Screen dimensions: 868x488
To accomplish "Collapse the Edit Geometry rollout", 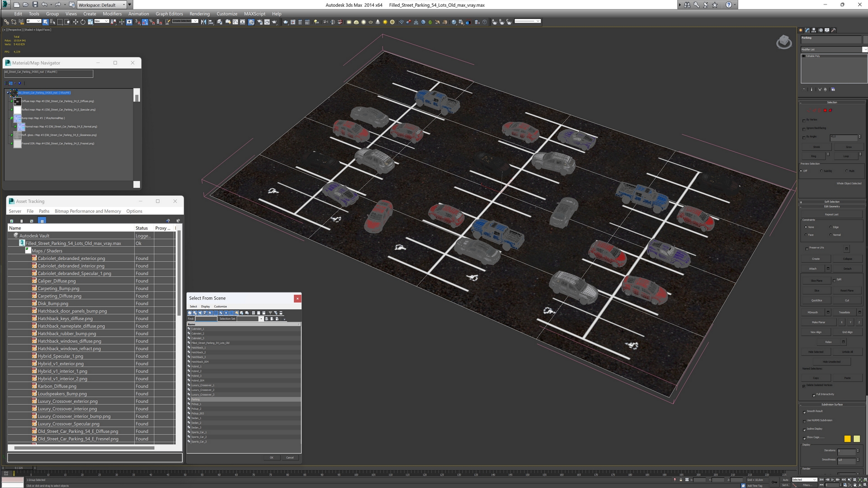I will 832,206.
